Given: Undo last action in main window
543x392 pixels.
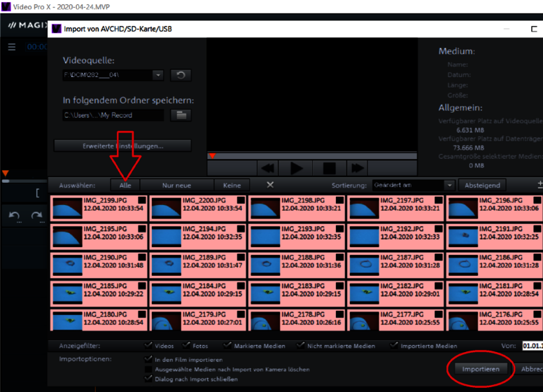Looking at the screenshot, I should click(14, 216).
